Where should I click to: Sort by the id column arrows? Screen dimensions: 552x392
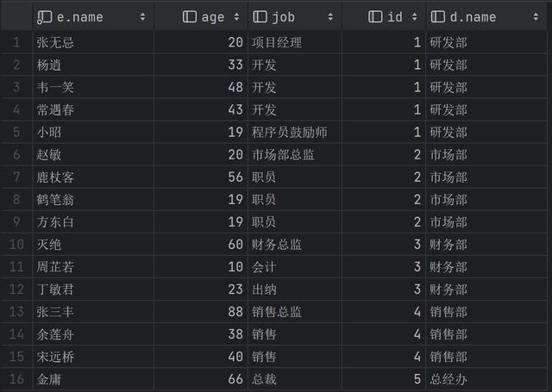[414, 16]
